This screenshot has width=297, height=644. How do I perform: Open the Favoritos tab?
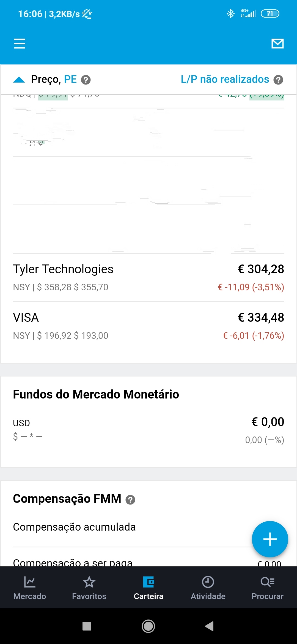coord(89,588)
